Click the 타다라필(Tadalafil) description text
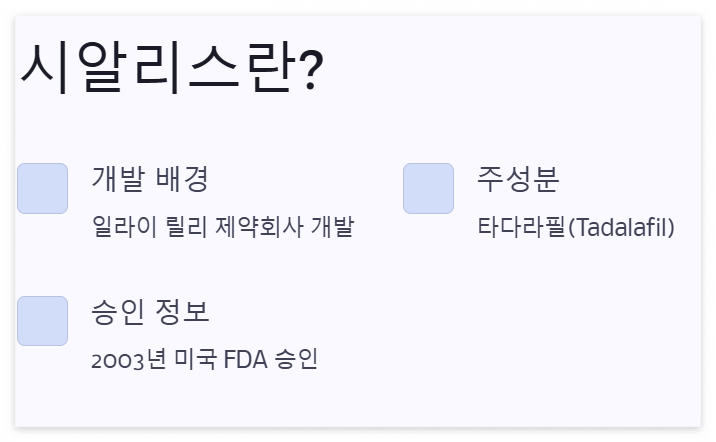 [576, 227]
